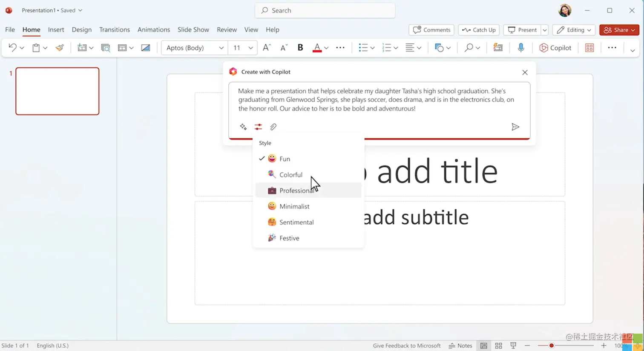Choose the Sentimental style option

pyautogui.click(x=308, y=222)
